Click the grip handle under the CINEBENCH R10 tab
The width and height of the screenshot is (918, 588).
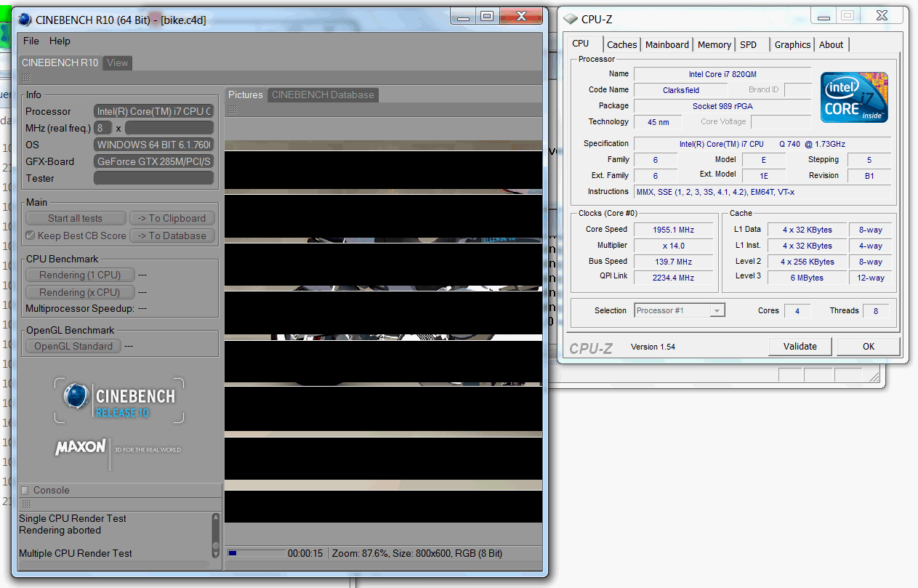click(x=25, y=78)
